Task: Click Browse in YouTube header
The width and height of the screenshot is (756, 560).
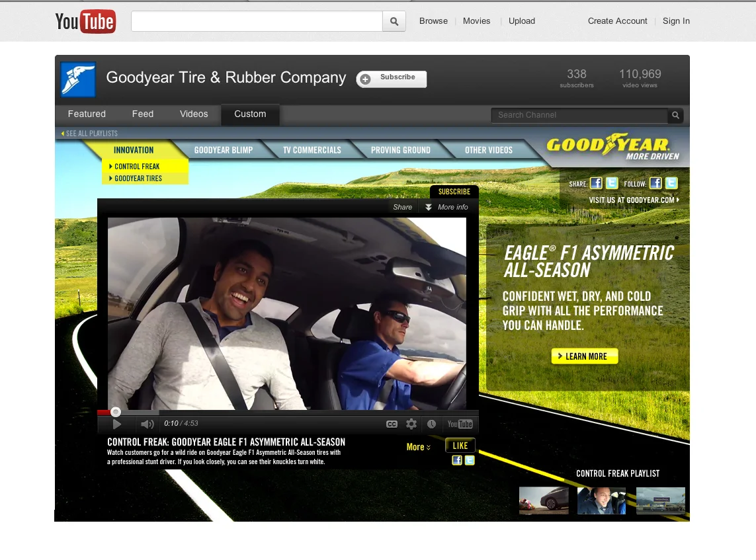Action: click(x=433, y=21)
